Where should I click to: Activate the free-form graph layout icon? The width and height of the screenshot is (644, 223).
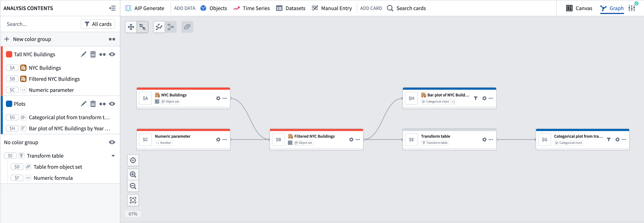point(159,27)
